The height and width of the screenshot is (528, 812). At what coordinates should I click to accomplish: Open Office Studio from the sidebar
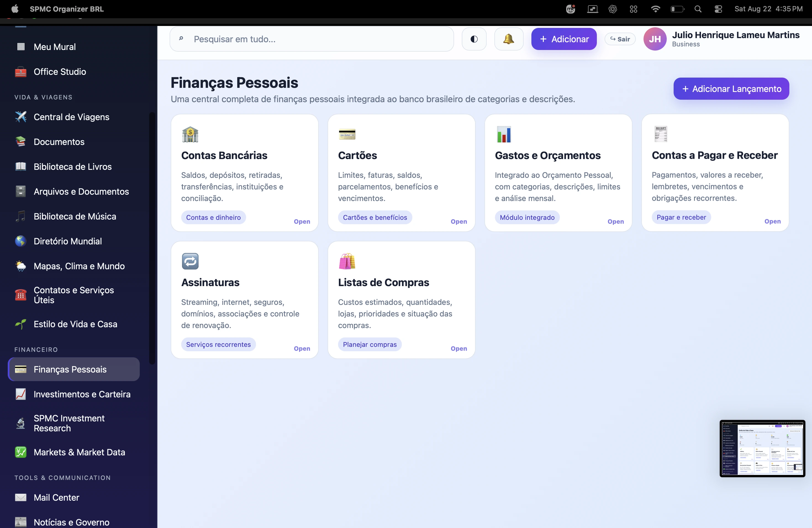click(x=74, y=72)
